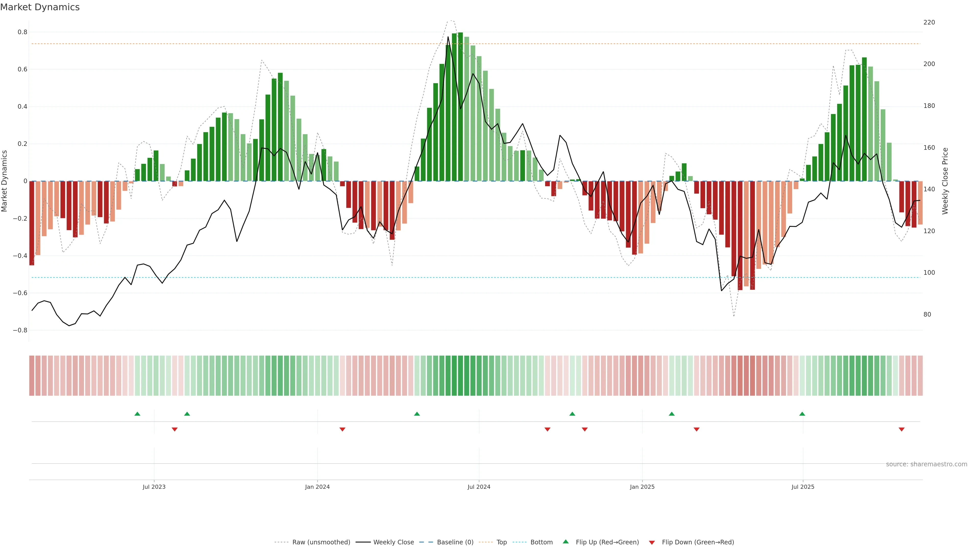This screenshot has width=980, height=551.
Task: Toggle the Bottom threshold legend entry
Action: click(x=541, y=542)
